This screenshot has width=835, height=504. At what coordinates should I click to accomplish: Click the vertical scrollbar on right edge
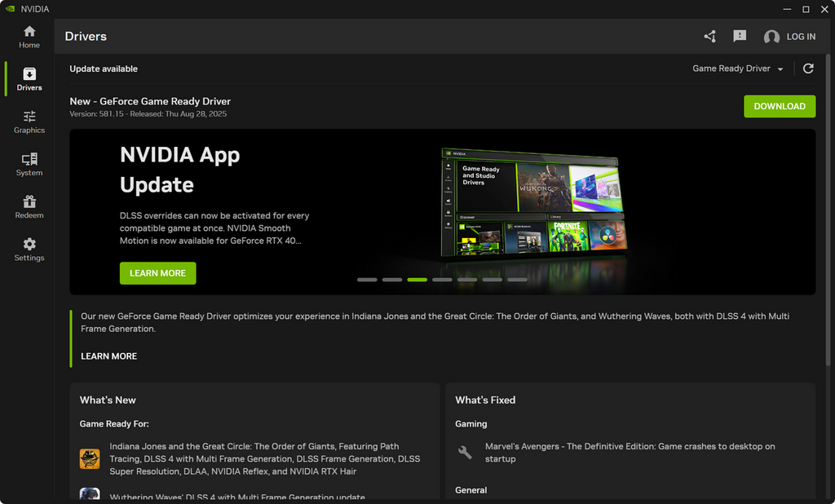[828, 210]
